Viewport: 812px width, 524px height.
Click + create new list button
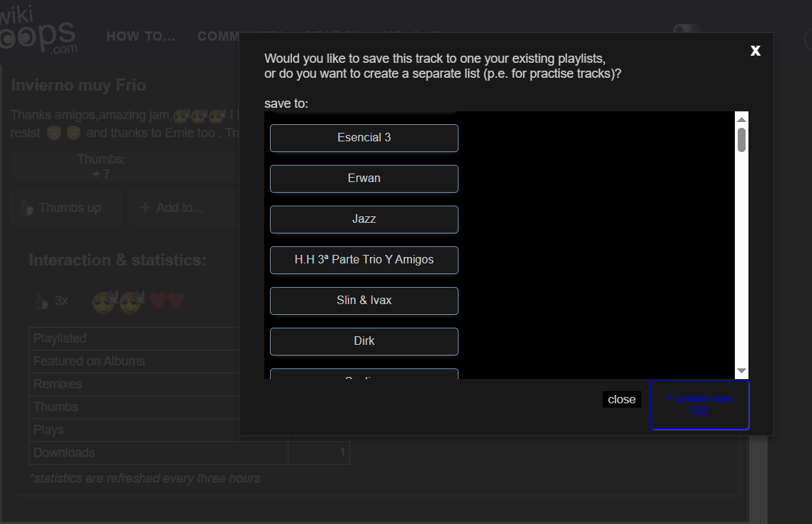[698, 405]
